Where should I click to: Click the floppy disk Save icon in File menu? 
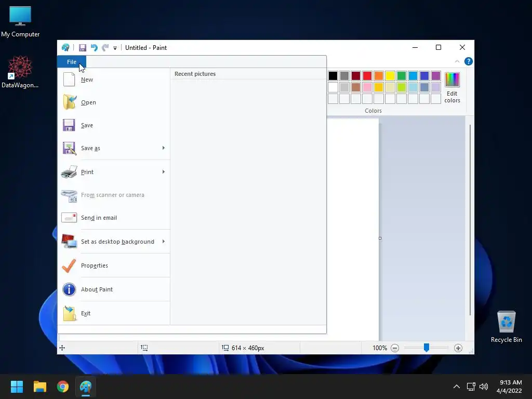pos(69,125)
